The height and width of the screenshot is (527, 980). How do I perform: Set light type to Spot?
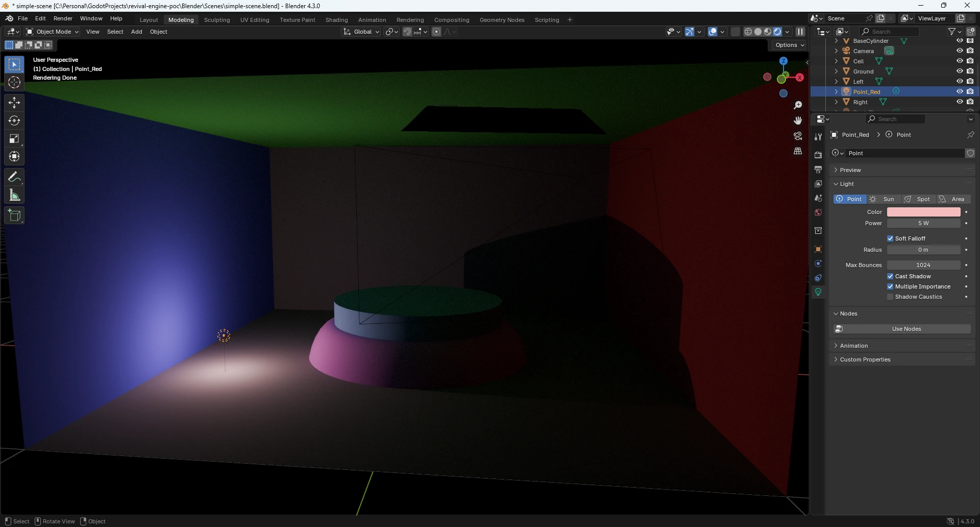pyautogui.click(x=918, y=199)
